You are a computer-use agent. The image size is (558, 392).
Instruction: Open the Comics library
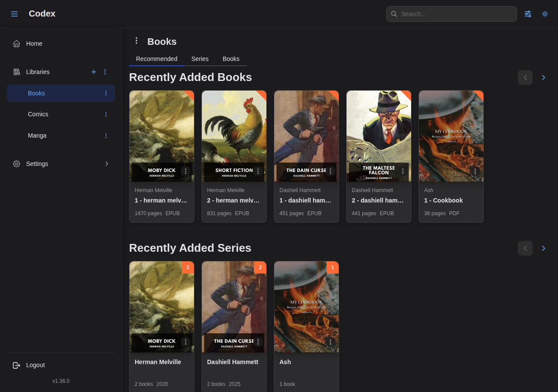point(61,114)
